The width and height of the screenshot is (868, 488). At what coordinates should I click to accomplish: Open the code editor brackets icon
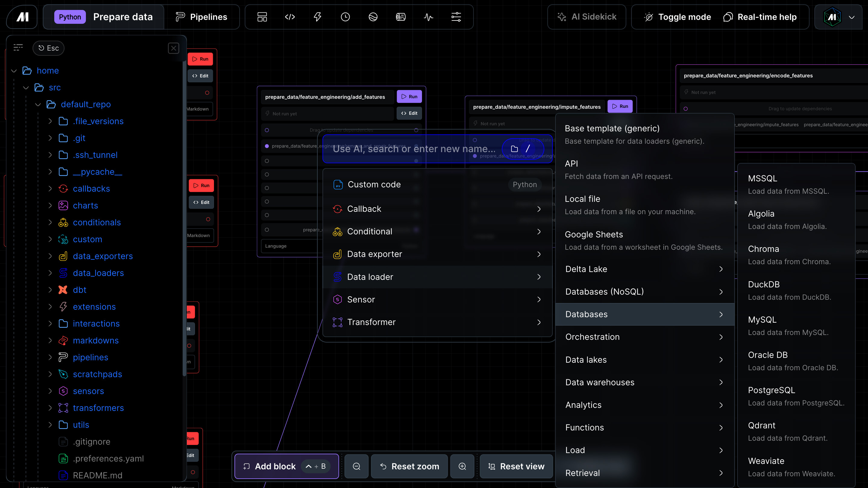coord(290,17)
